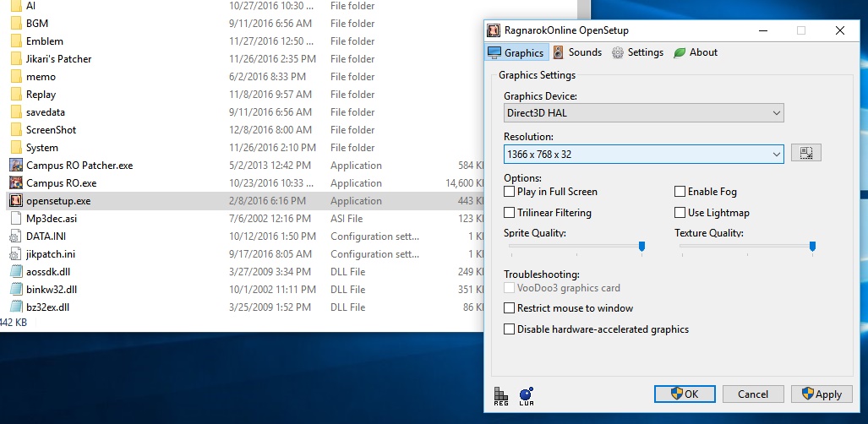
Task: Click the BGM folder icon
Action: [16, 24]
